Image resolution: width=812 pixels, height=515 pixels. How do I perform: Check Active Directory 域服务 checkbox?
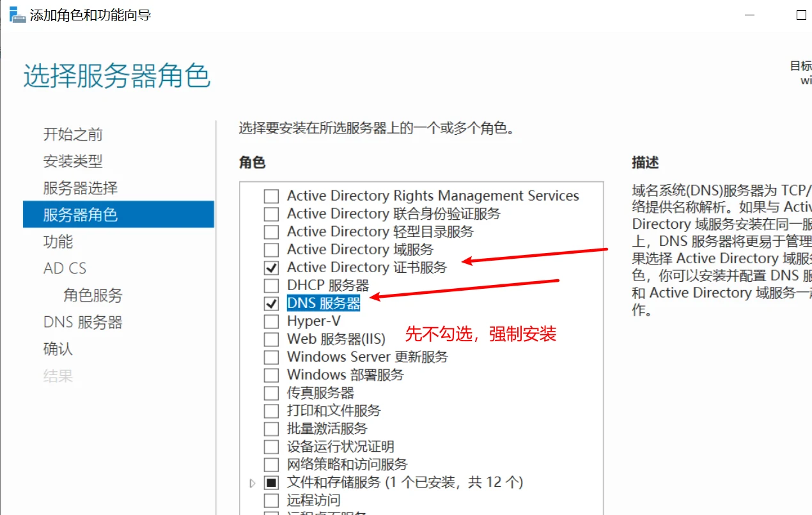(272, 250)
